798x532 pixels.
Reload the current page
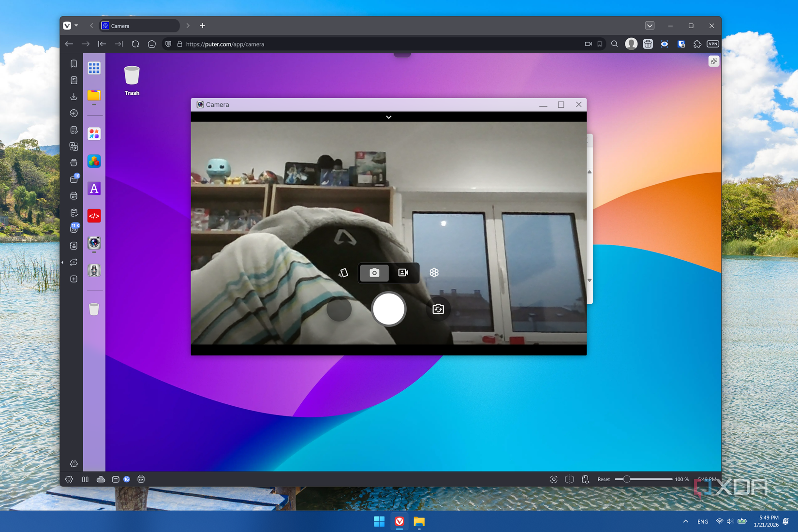coord(135,44)
